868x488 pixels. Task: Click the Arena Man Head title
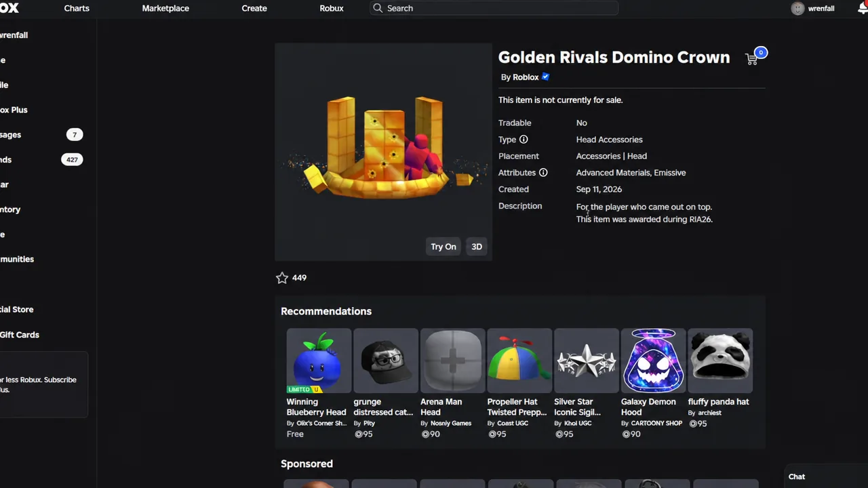(x=441, y=407)
